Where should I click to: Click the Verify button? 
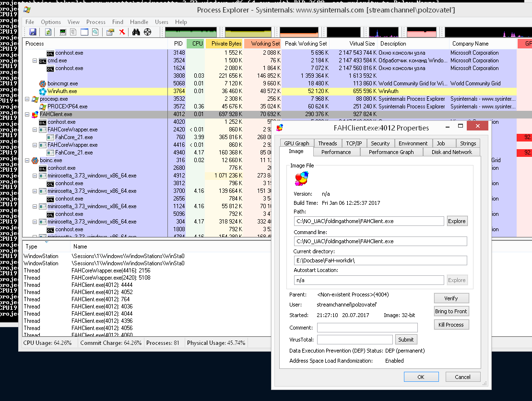451,298
